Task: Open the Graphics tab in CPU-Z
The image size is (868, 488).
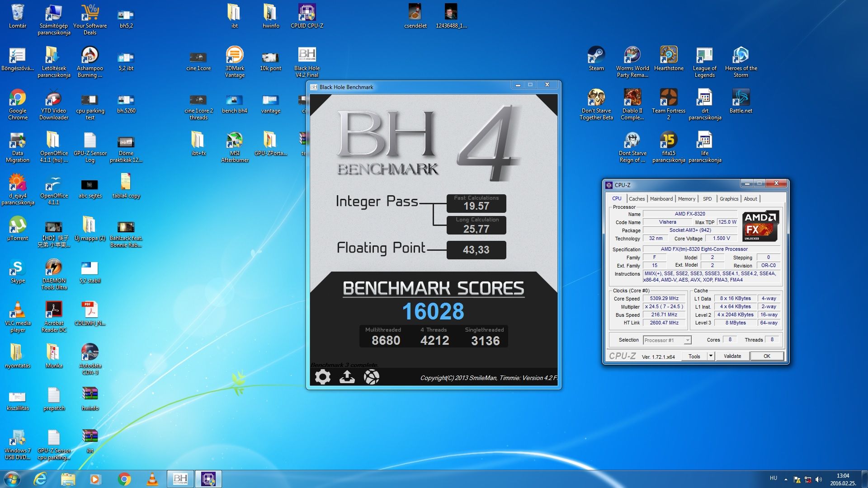Action: tap(729, 199)
